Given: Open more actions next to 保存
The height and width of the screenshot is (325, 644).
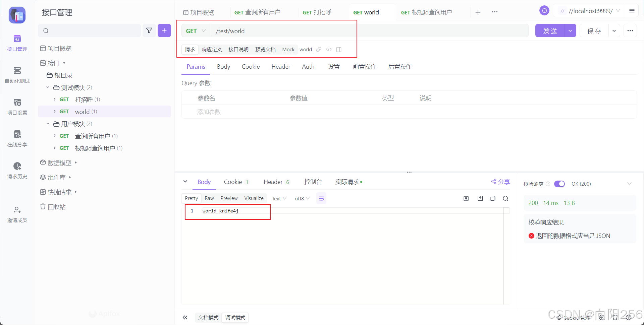Looking at the screenshot, I should [630, 31].
